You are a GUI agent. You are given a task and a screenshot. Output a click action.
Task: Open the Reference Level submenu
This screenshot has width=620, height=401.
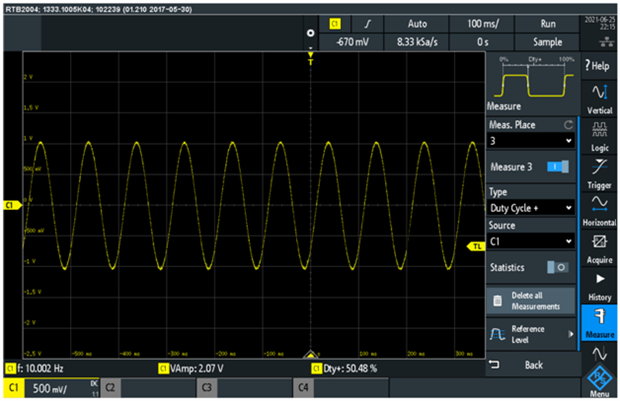click(530, 333)
